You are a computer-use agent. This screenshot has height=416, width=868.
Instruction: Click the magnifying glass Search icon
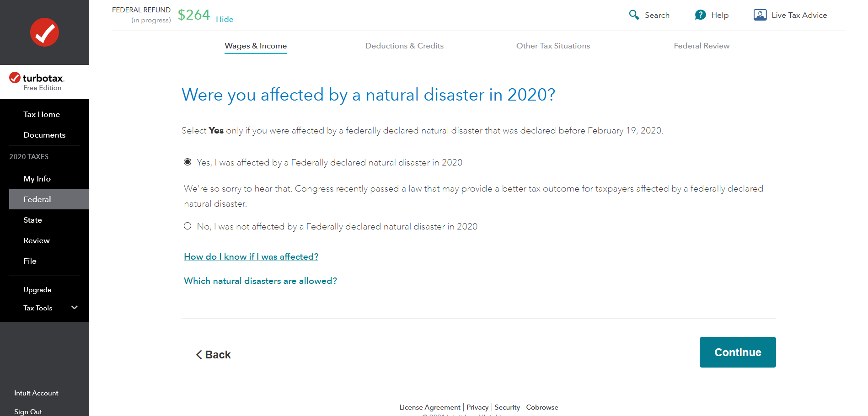pos(634,15)
